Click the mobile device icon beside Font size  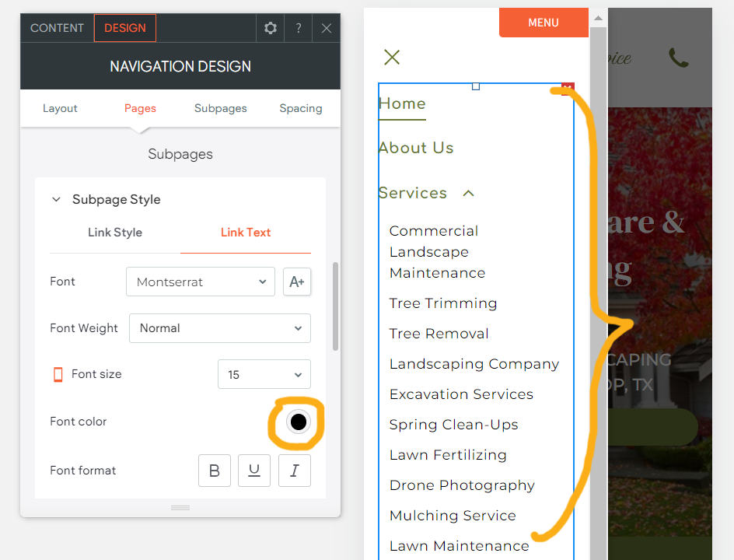point(58,375)
